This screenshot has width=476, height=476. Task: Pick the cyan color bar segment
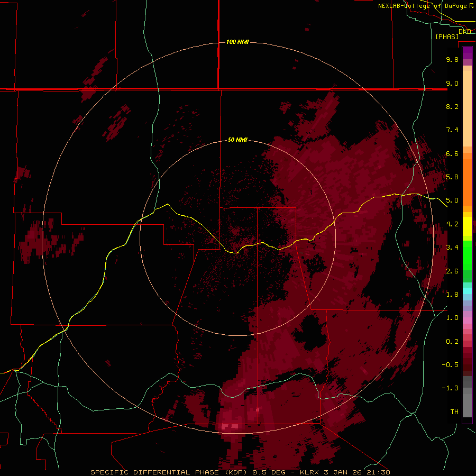point(467,290)
